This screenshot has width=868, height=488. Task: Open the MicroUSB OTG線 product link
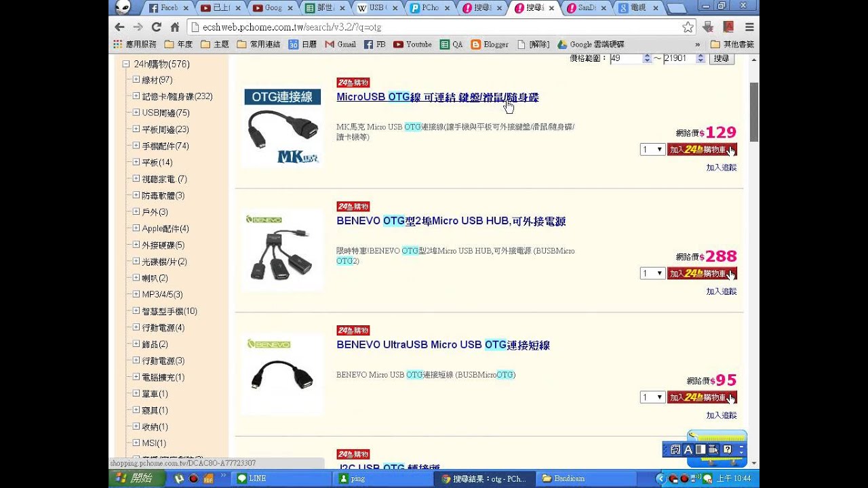(x=437, y=97)
